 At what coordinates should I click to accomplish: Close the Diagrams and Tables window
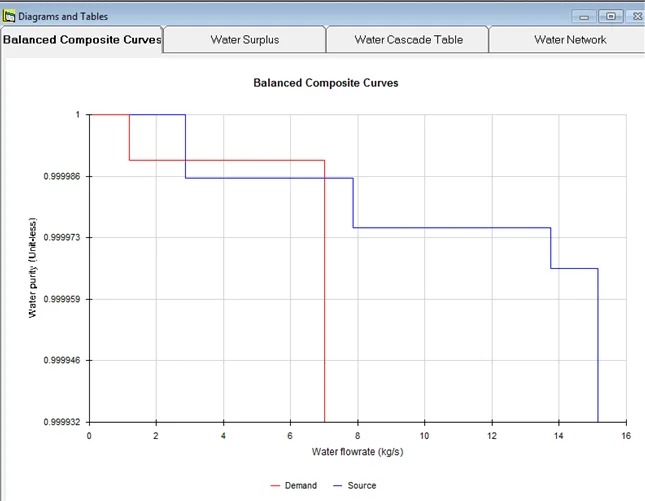tap(636, 16)
